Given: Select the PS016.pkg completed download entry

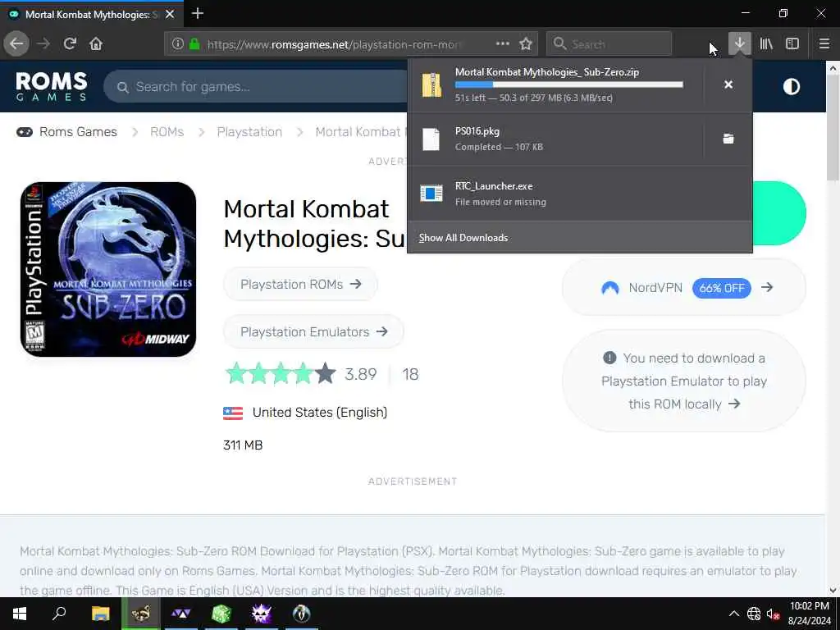Looking at the screenshot, I should pos(555,139).
